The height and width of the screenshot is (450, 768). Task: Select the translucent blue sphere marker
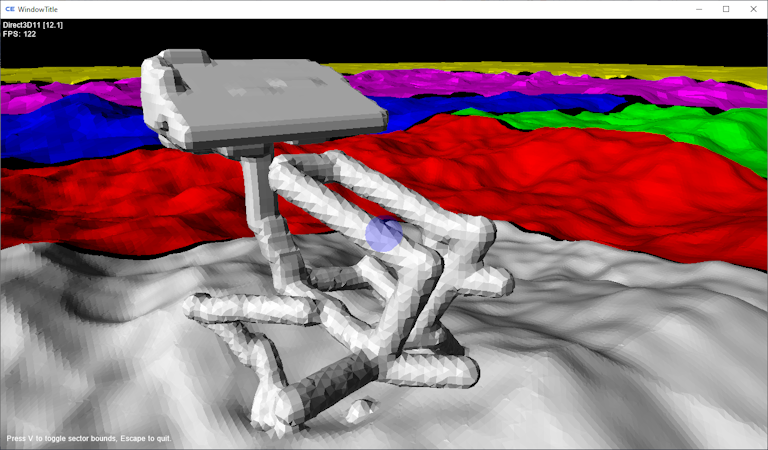(x=384, y=232)
